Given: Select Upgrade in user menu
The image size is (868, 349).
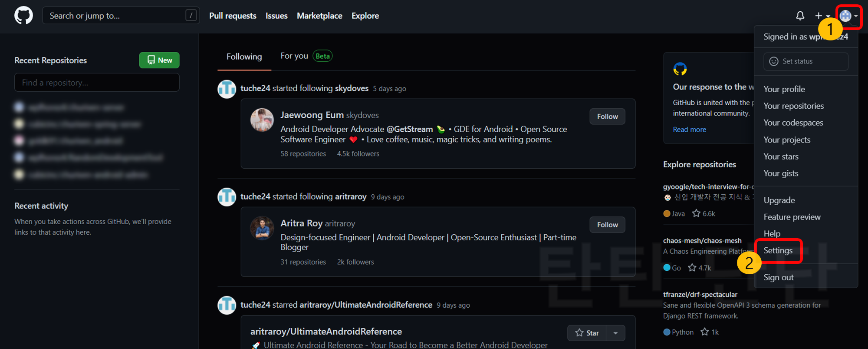Looking at the screenshot, I should [x=779, y=200].
